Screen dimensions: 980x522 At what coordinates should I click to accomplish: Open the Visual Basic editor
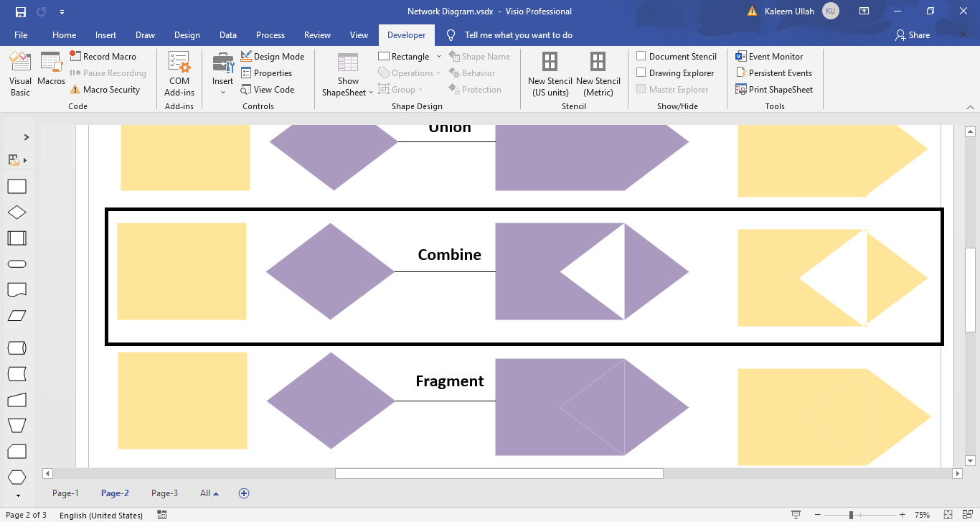coord(19,72)
